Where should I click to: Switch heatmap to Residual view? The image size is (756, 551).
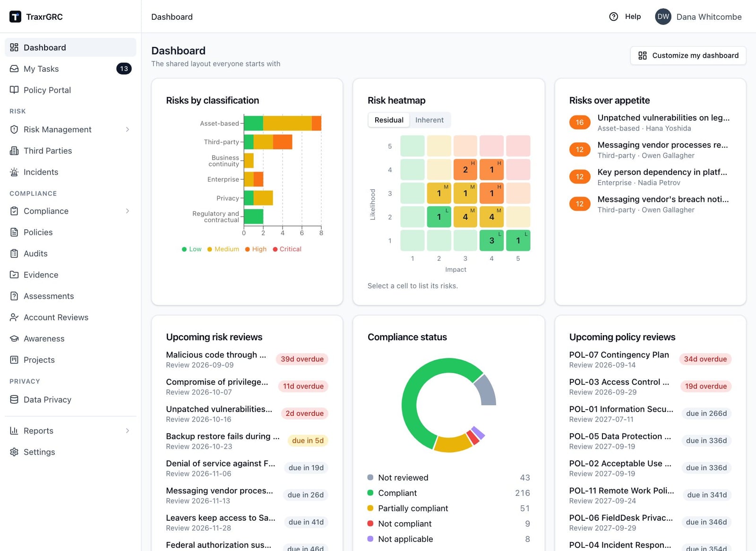tap(389, 120)
